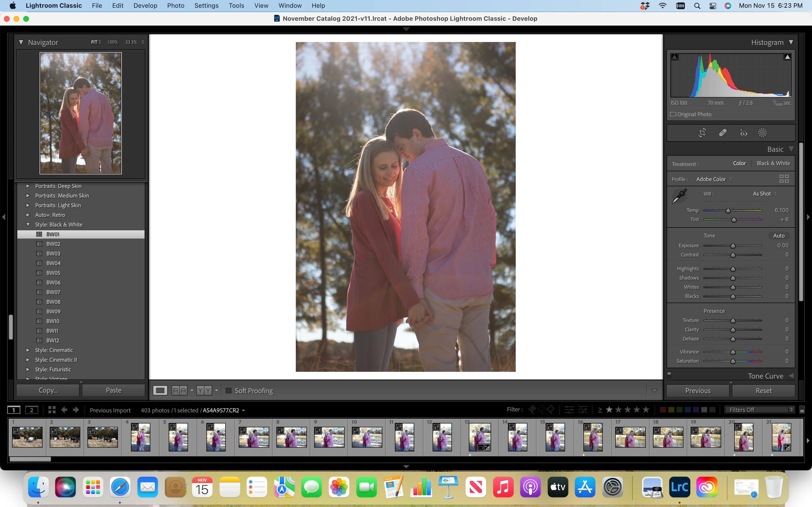Open Grid view icon in filmstrip bar
Image resolution: width=812 pixels, height=507 pixels.
click(52, 410)
